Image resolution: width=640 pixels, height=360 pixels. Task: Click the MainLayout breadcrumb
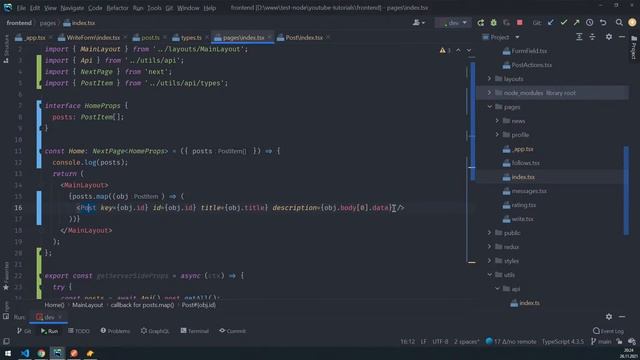point(87,305)
